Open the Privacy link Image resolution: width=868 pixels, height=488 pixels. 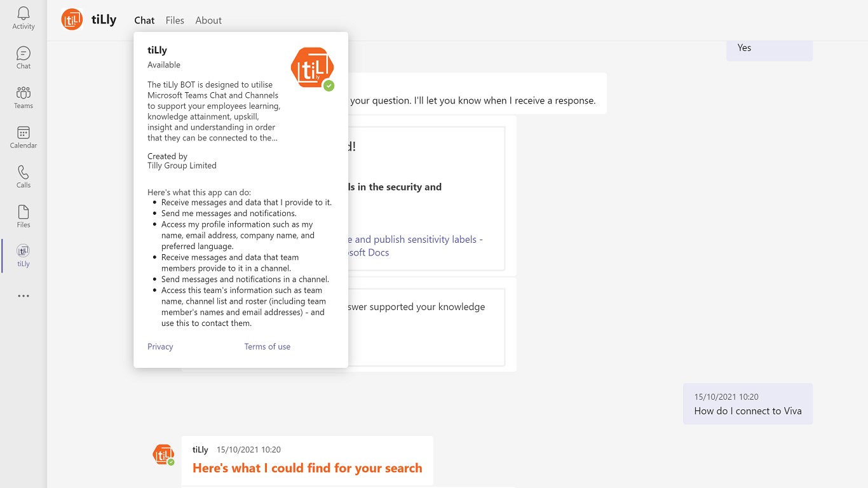click(160, 347)
